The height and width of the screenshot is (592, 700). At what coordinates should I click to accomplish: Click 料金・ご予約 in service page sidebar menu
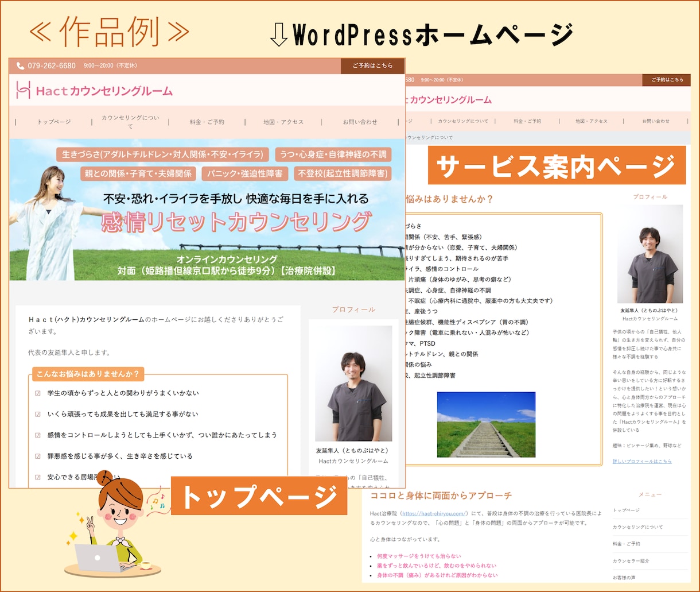tap(627, 544)
